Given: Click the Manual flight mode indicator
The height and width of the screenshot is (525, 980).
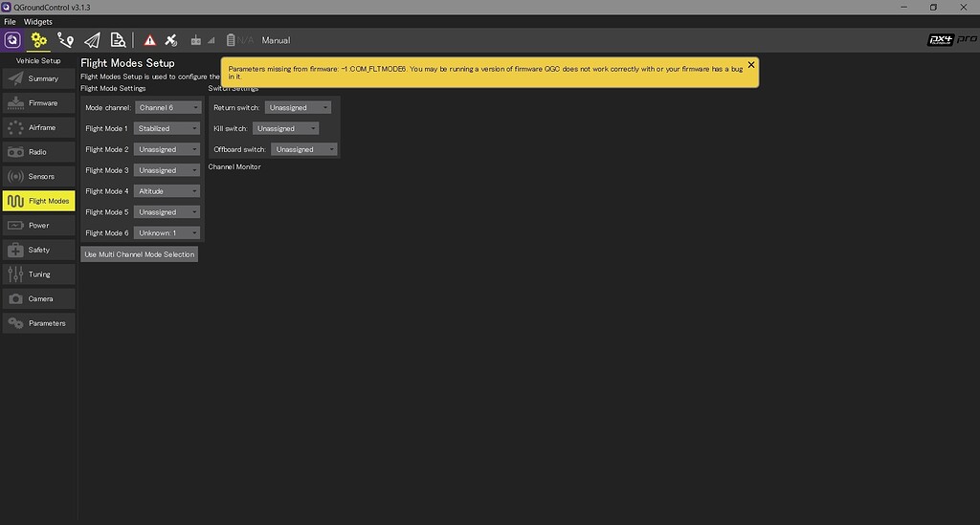Looking at the screenshot, I should pos(276,40).
